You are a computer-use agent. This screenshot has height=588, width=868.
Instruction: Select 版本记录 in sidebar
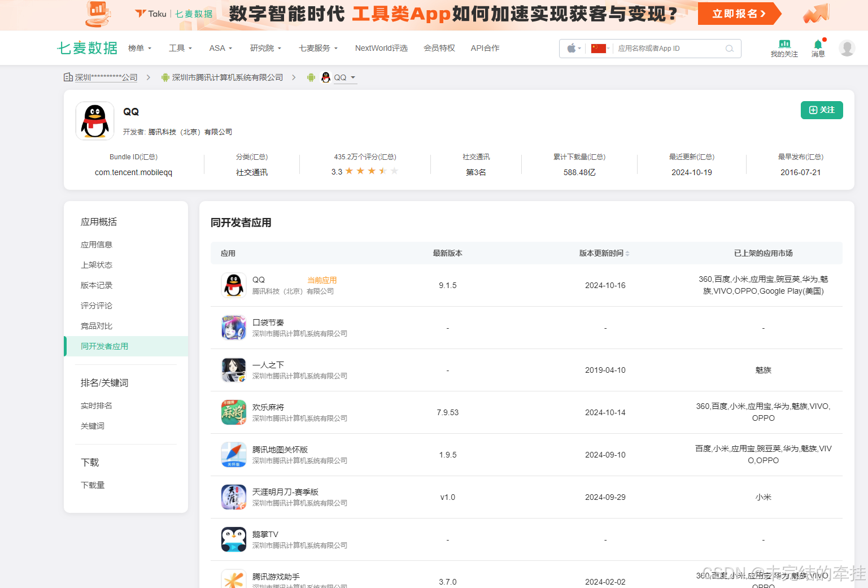click(x=97, y=285)
